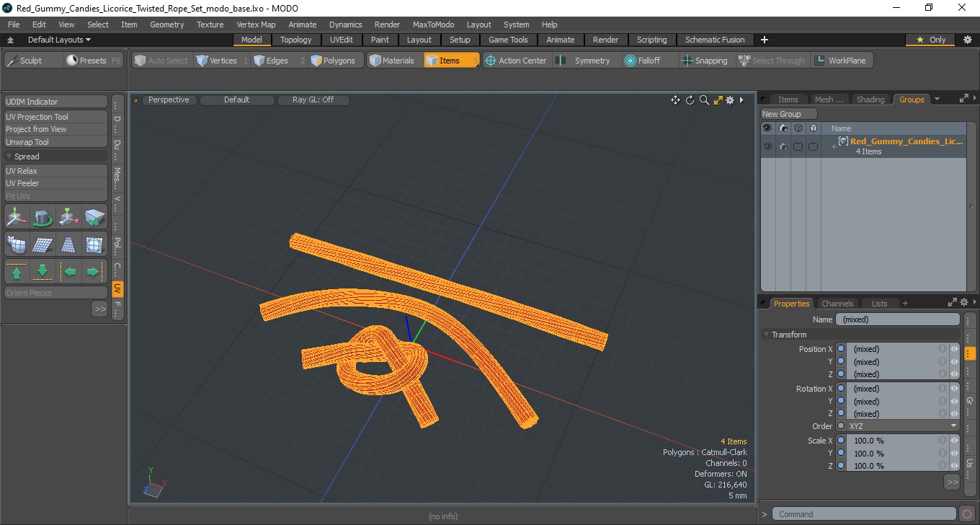The image size is (980, 525).
Task: Click the viewport pan move icon
Action: (x=675, y=100)
